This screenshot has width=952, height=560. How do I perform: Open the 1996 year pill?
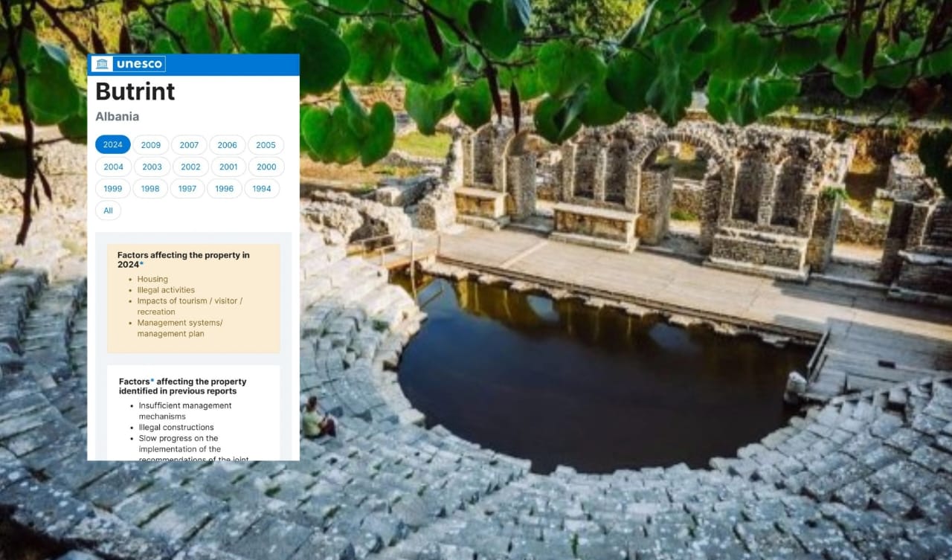click(x=225, y=189)
